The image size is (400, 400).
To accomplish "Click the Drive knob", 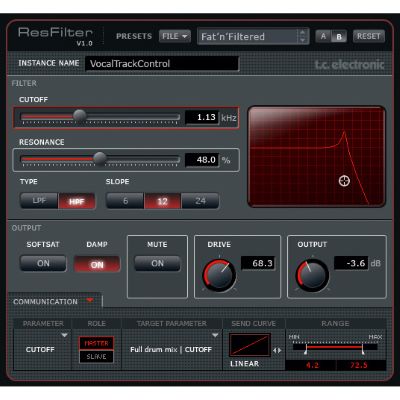I will click(219, 276).
